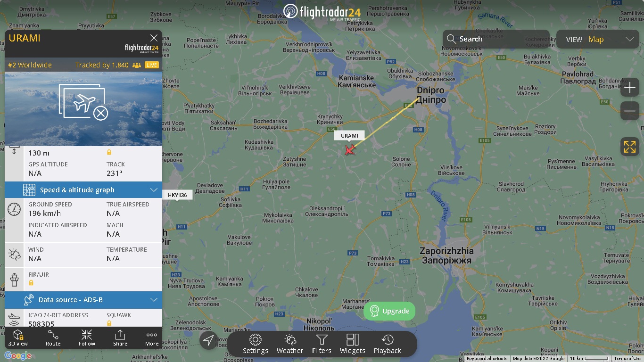
Task: Open the Weather layer options
Action: click(x=290, y=344)
